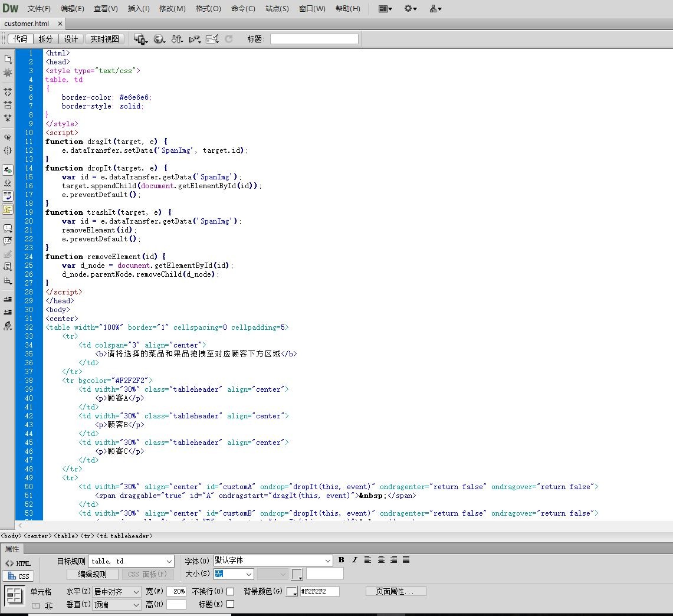Switch properties panel to HTML mode
The height and width of the screenshot is (616, 673).
point(18,563)
